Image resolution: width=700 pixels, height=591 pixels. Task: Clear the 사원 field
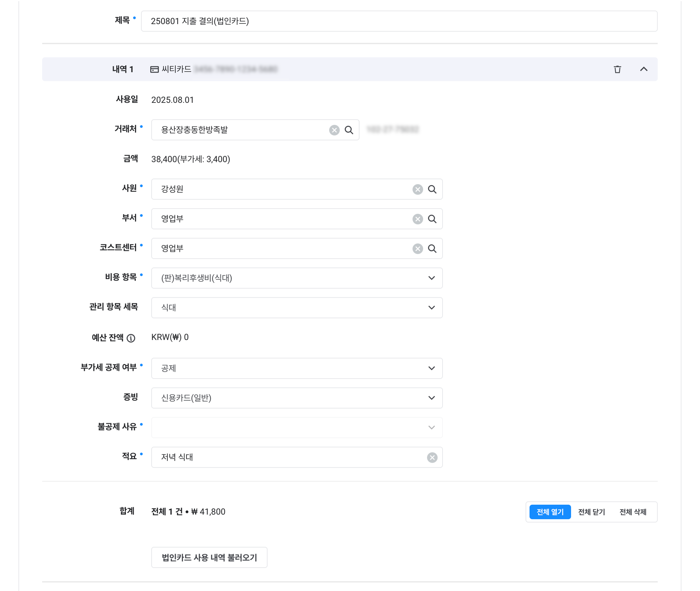click(x=417, y=189)
